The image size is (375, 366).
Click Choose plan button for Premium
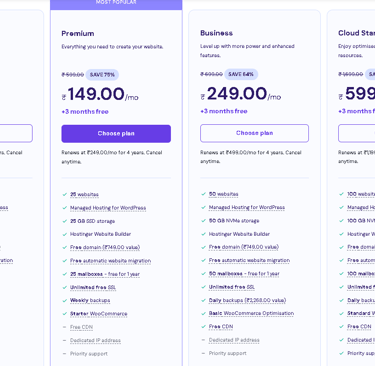(116, 134)
